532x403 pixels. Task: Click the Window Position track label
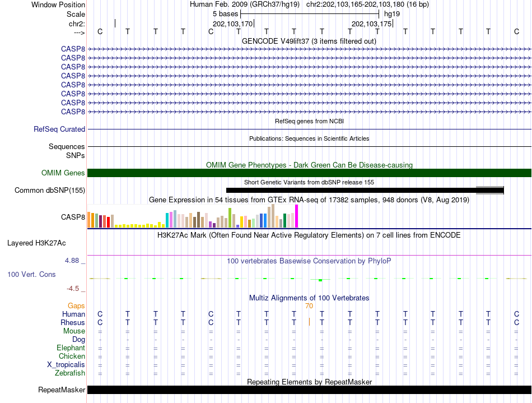click(x=58, y=4)
